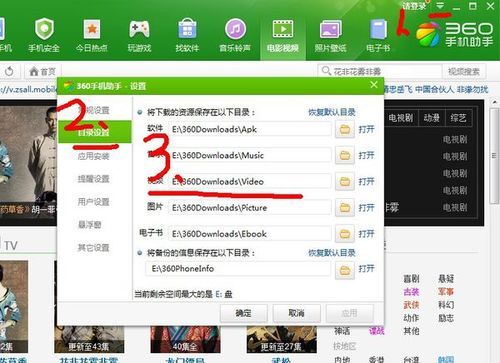Click E:\360Downloads\Apk path field
The image size is (500, 363).
[x=250, y=129]
